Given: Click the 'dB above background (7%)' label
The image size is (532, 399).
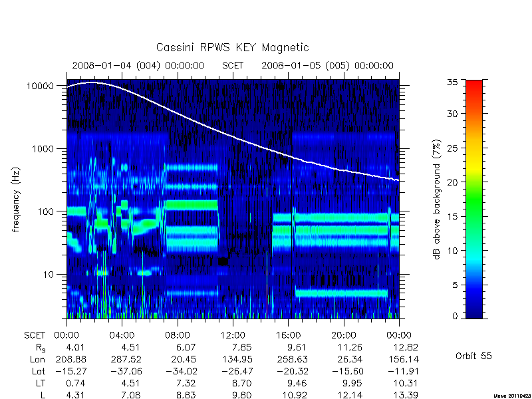Looking at the screenshot, I should click(x=437, y=199).
